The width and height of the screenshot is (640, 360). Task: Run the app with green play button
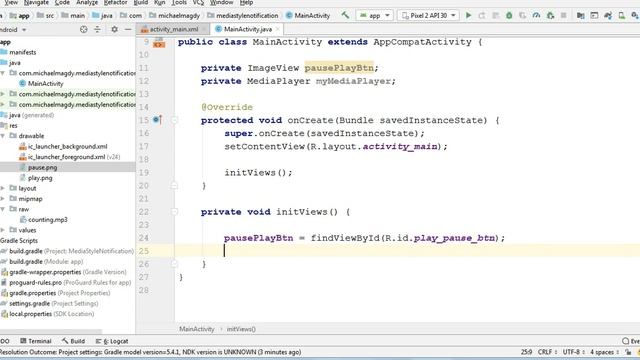click(x=469, y=16)
